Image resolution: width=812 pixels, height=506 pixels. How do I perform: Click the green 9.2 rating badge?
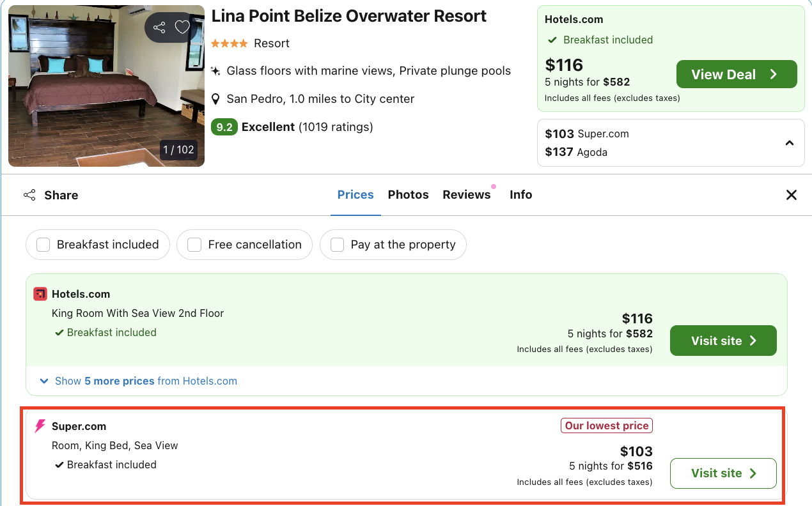(x=225, y=127)
